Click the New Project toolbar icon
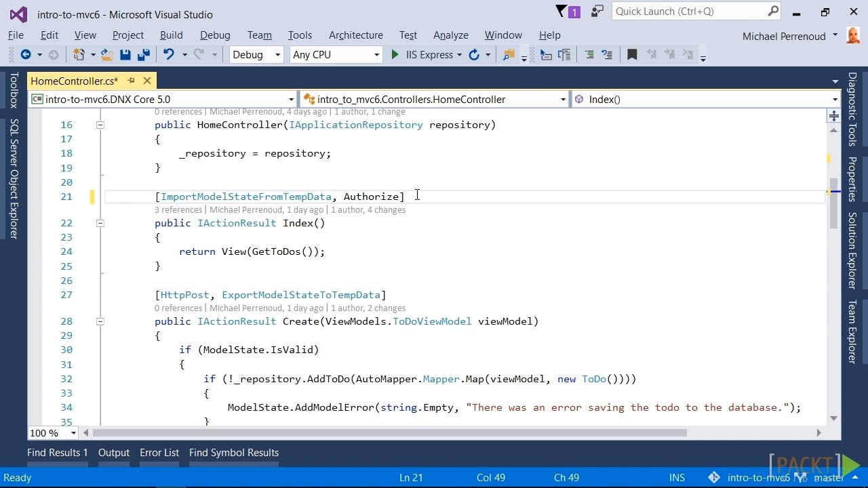Image resolution: width=868 pixels, height=488 pixels. pyautogui.click(x=79, y=55)
